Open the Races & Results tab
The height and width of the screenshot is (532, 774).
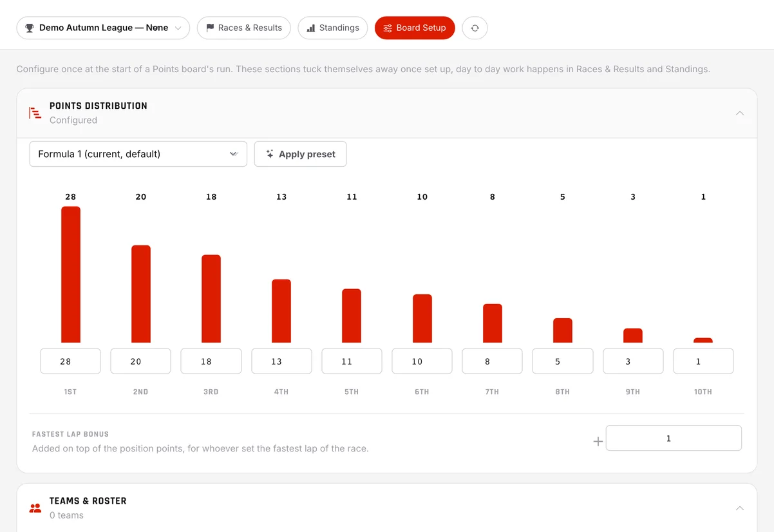(x=244, y=28)
